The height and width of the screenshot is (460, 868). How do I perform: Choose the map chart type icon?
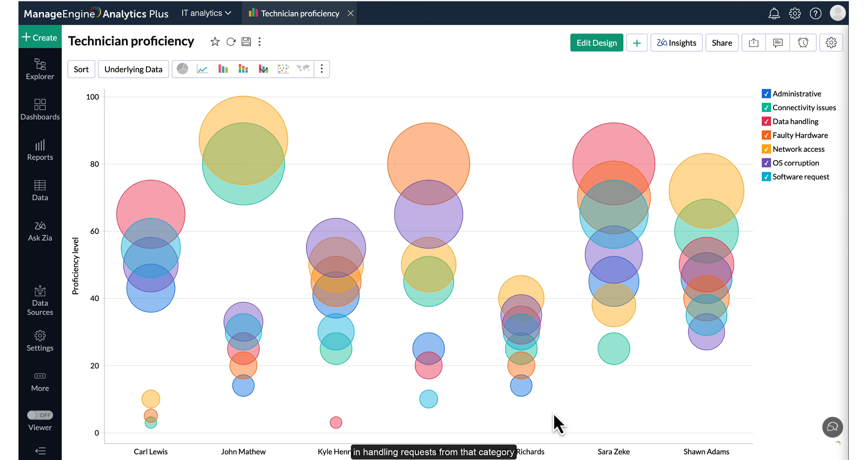click(x=303, y=69)
